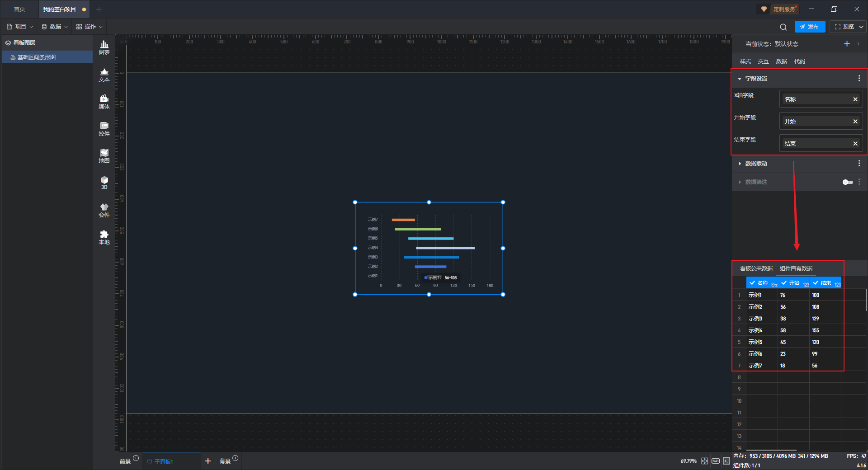Open the 套件 kit components panel
Image resolution: width=868 pixels, height=470 pixels.
click(104, 210)
